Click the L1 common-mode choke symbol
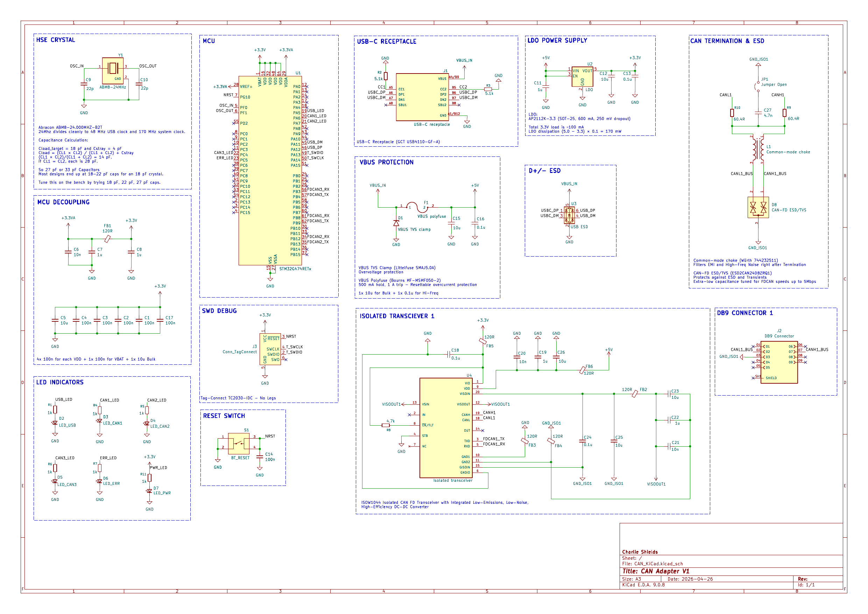The width and height of the screenshot is (868, 614). click(x=758, y=149)
